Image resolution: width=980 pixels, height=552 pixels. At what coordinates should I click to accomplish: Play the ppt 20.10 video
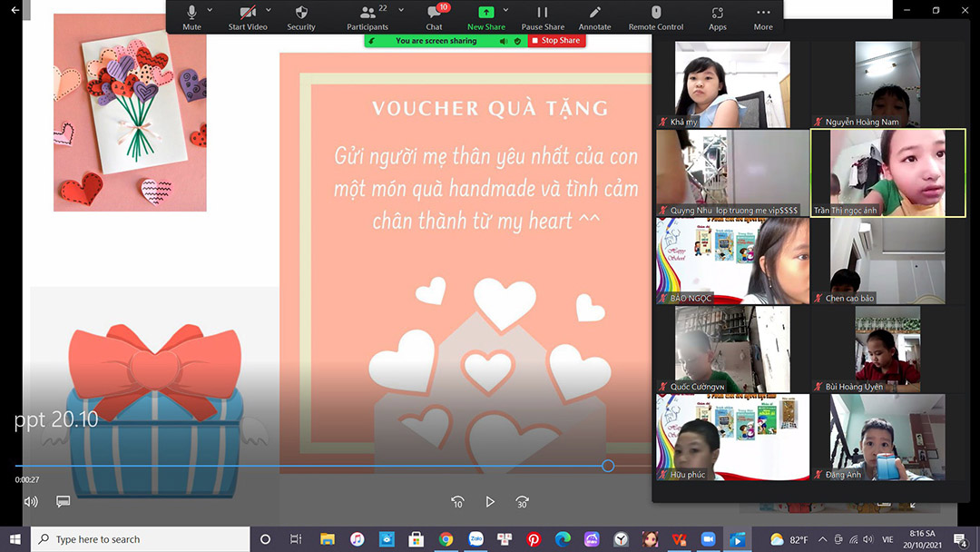[x=490, y=502]
